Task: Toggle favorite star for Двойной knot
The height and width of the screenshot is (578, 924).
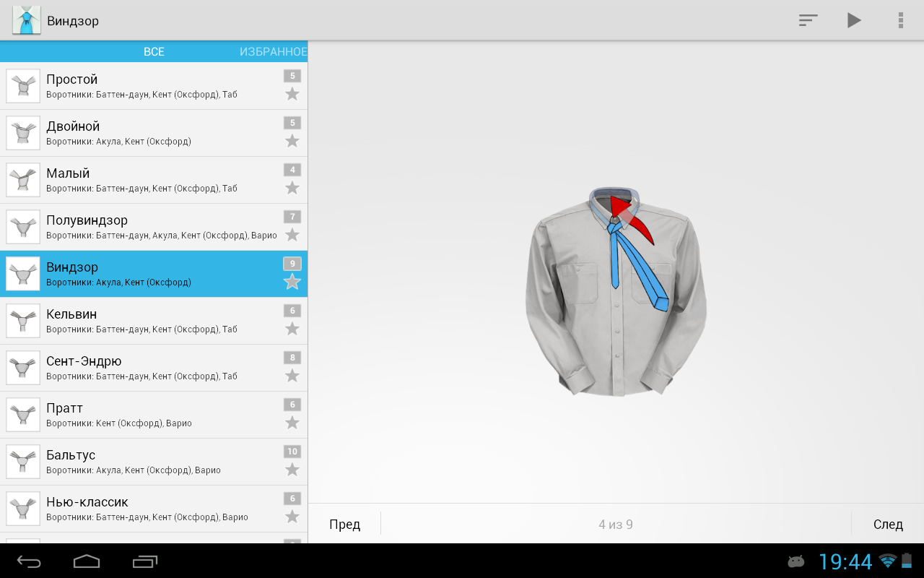Action: click(x=292, y=141)
